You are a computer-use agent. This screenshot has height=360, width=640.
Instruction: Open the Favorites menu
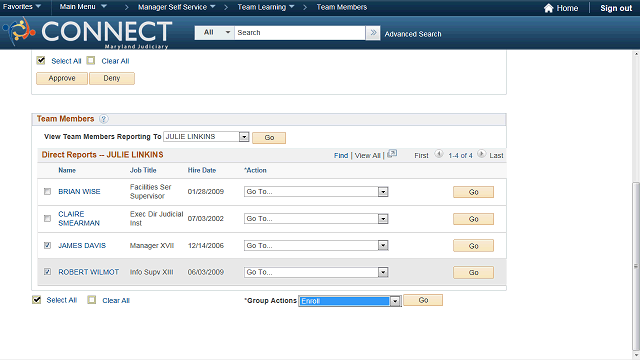click(x=22, y=7)
